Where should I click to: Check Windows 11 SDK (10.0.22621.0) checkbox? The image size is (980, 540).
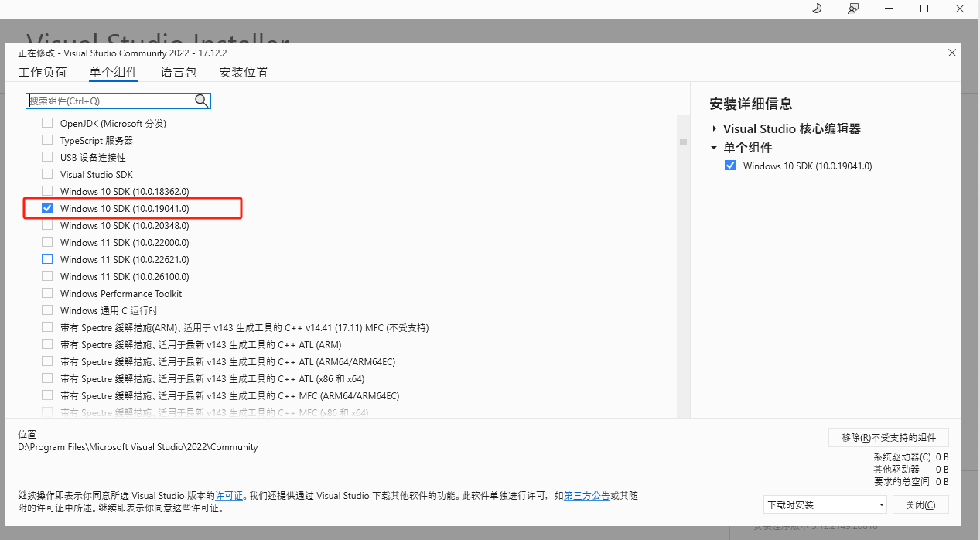(47, 259)
